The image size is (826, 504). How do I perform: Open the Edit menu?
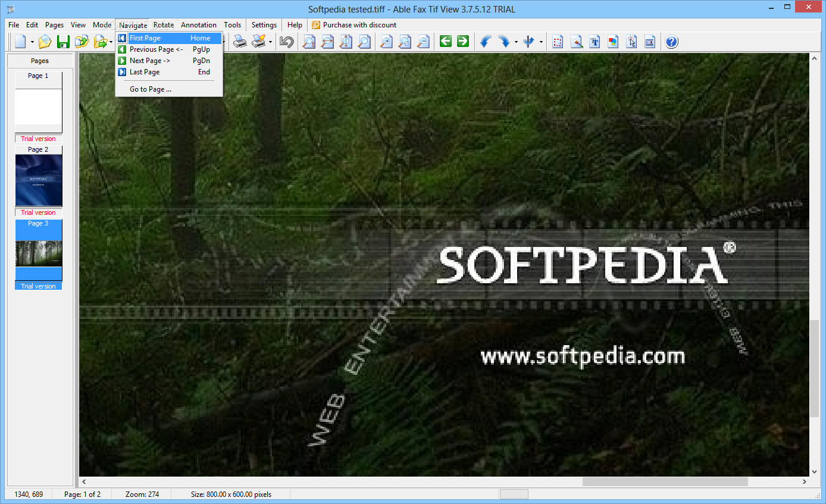[x=32, y=25]
